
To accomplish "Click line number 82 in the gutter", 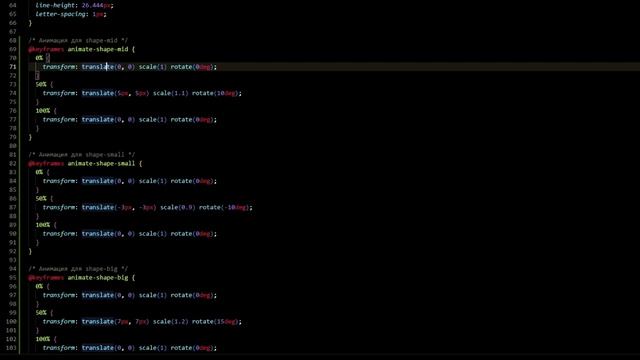I will (13, 164).
